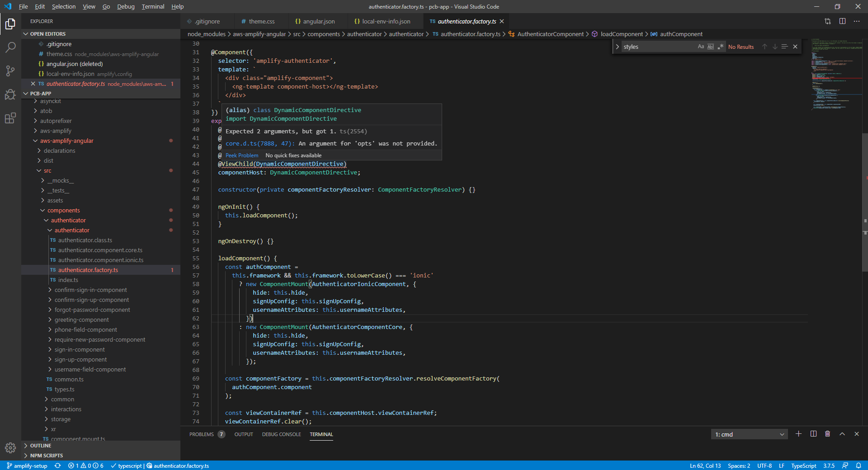Toggle Match Whole Word in find widget

coord(711,47)
